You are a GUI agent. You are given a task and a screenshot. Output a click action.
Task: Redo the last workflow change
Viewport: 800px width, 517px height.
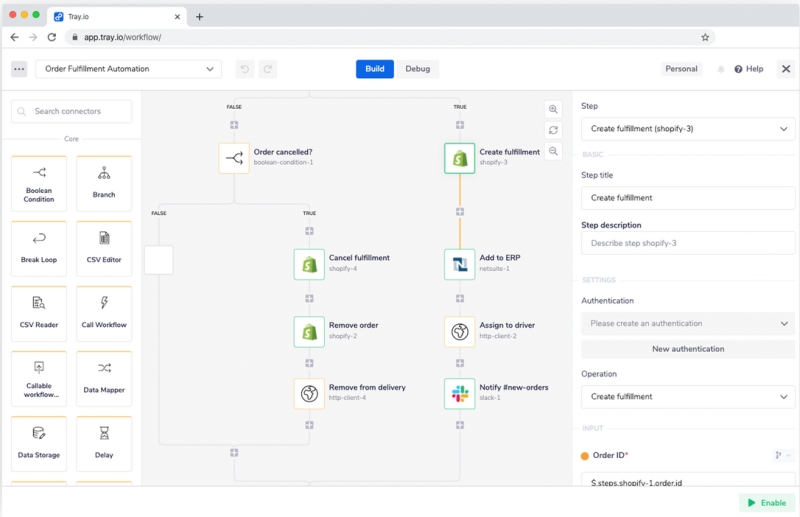pos(267,69)
